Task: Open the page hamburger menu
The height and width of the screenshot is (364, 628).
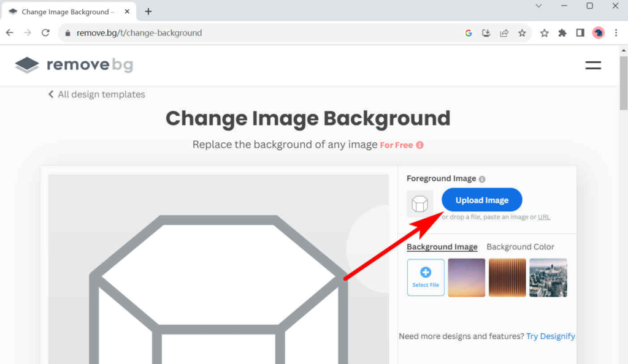Action: pos(592,64)
